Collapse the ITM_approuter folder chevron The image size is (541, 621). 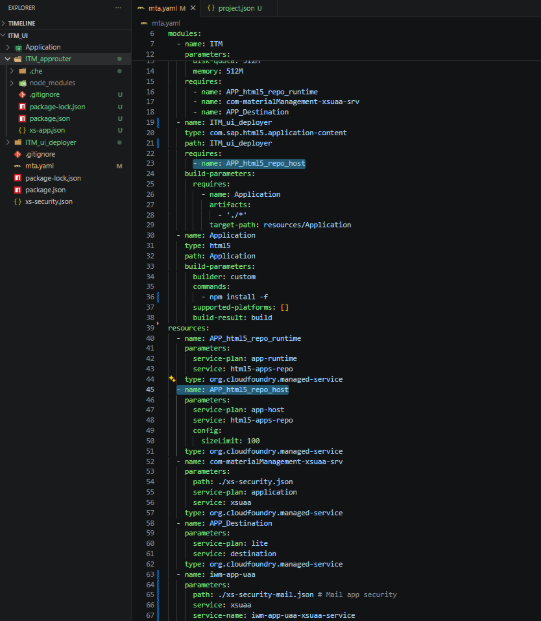point(8,59)
